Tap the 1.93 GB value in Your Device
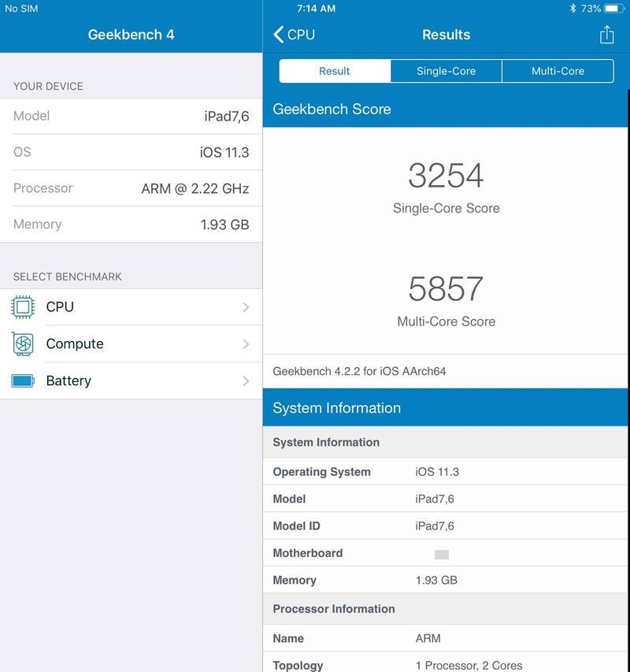This screenshot has height=672, width=630. tap(225, 225)
